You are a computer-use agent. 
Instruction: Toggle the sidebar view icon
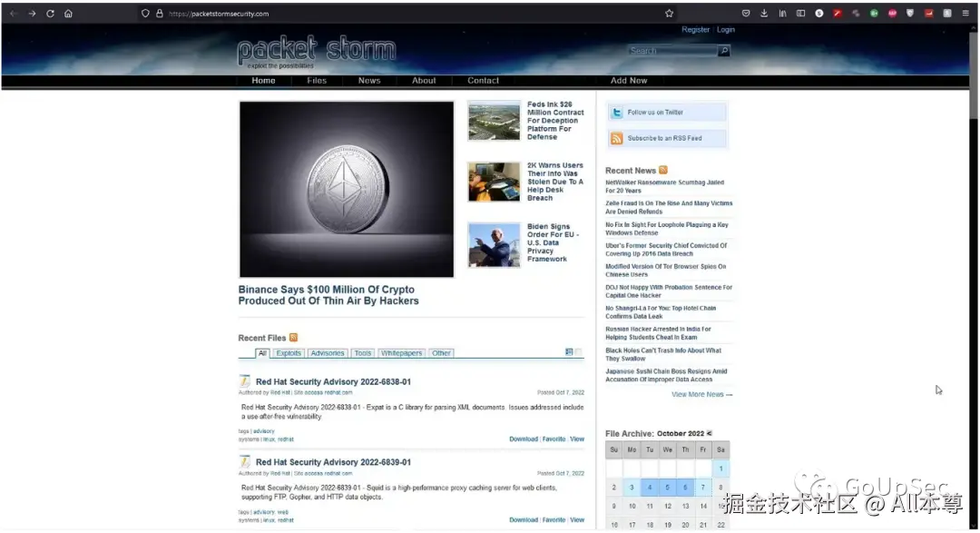800,13
